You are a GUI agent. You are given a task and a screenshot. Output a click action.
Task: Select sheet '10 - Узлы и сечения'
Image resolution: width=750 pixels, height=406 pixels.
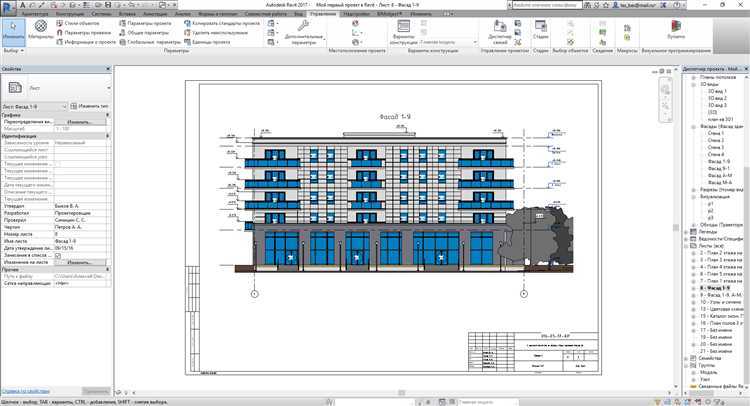721,302
